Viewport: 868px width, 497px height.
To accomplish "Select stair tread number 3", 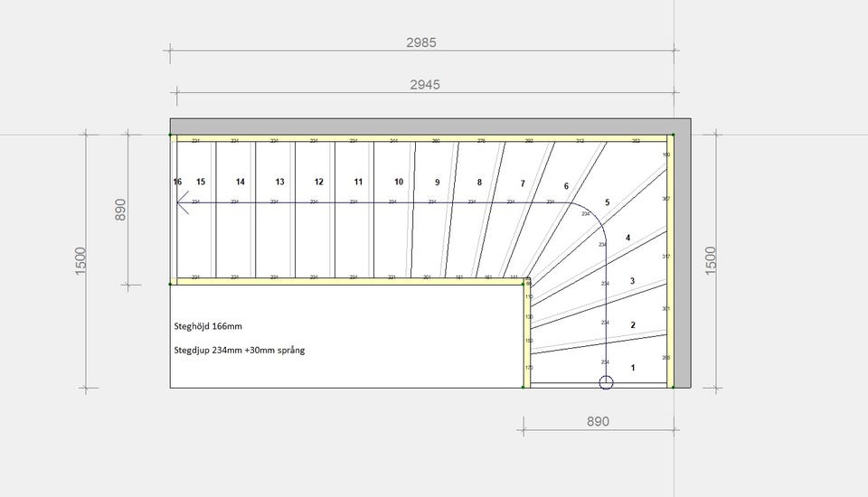I will pyautogui.click(x=632, y=281).
